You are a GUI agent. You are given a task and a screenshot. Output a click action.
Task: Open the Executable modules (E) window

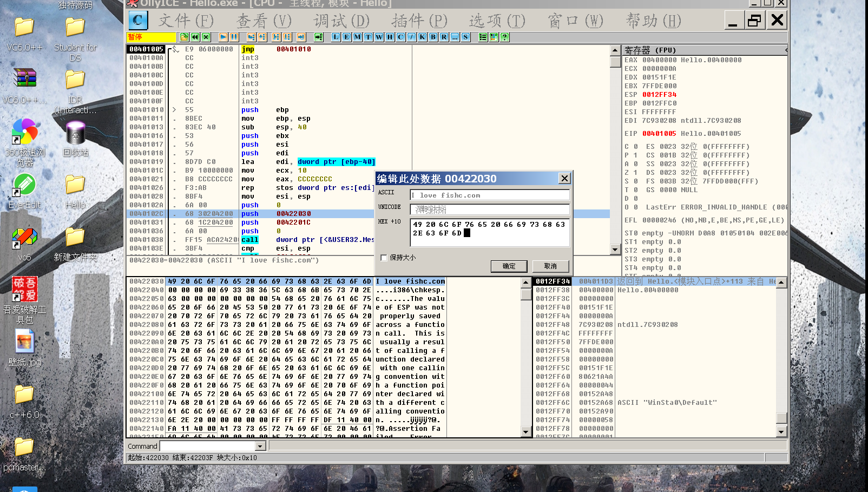coord(347,37)
